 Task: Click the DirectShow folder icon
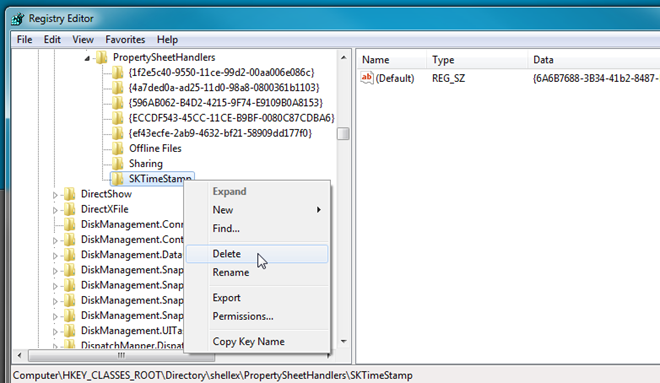click(69, 194)
